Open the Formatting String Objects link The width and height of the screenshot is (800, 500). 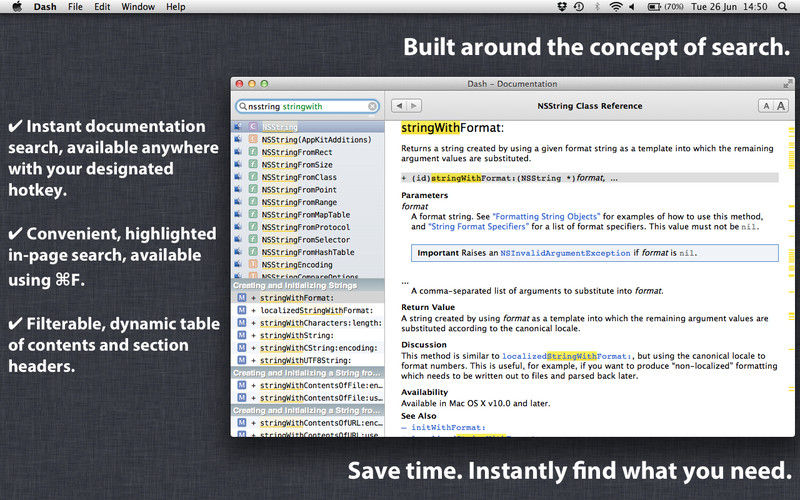(546, 216)
